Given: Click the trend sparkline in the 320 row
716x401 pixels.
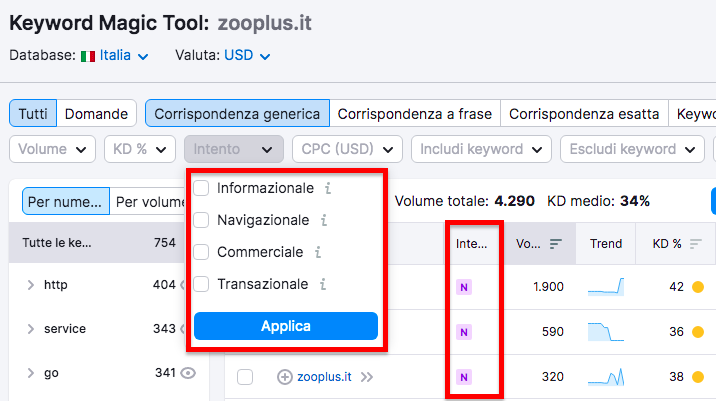Looking at the screenshot, I should [x=606, y=377].
